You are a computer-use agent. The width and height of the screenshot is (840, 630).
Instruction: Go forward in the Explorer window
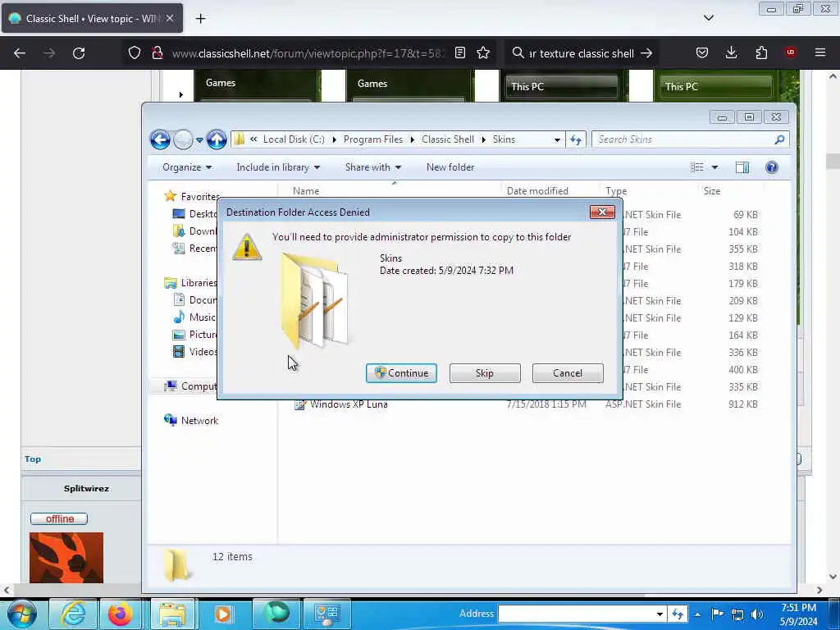tap(183, 139)
